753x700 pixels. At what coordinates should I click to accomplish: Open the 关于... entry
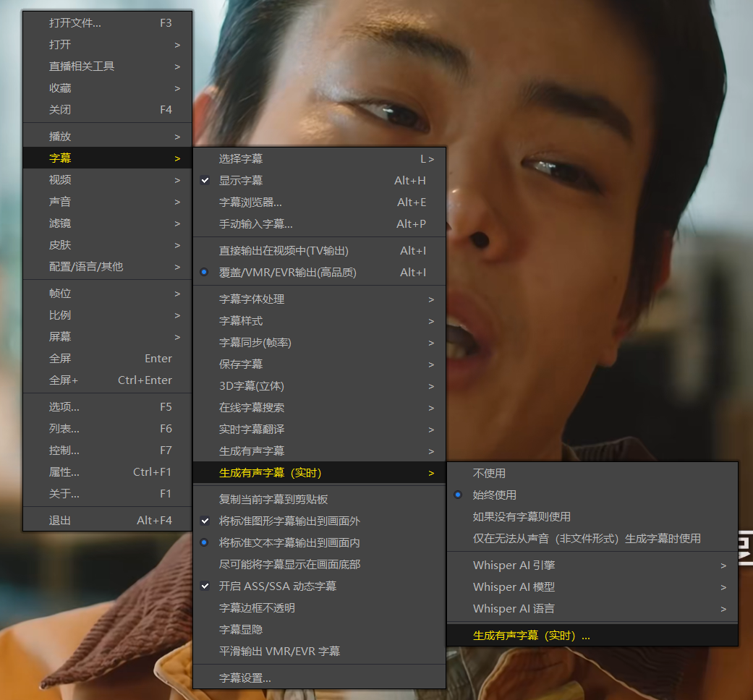coord(108,494)
